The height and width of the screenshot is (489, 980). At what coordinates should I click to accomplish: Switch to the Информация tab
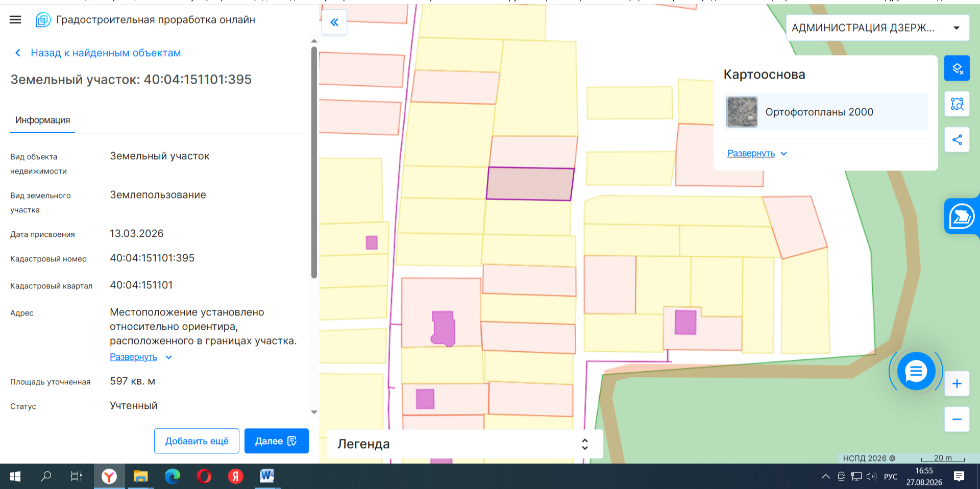tap(43, 120)
